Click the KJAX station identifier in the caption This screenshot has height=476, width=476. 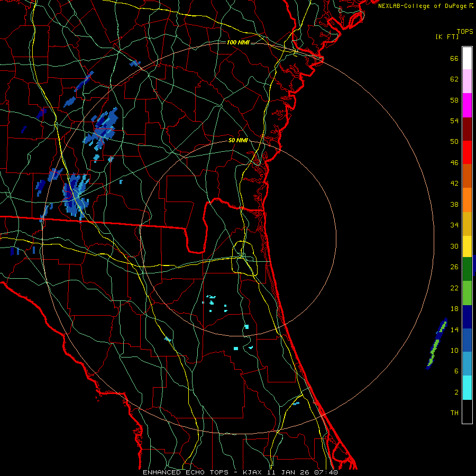coord(253,472)
